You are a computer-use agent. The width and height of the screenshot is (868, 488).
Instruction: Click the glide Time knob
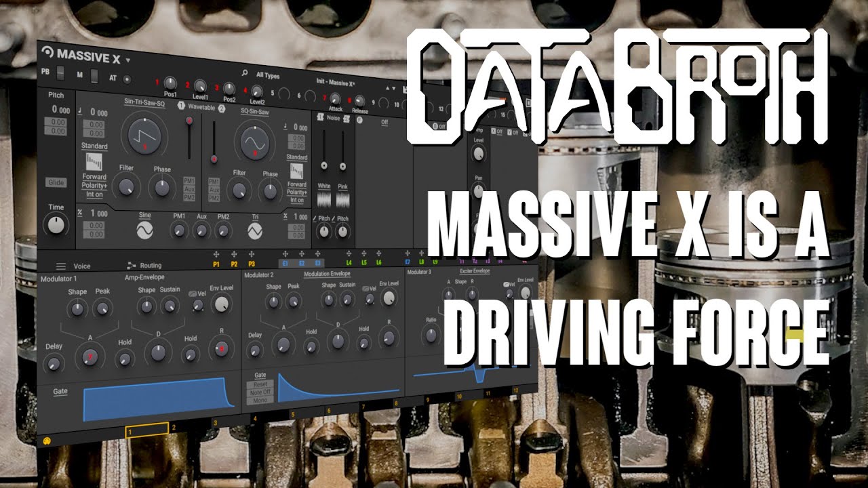pos(56,226)
